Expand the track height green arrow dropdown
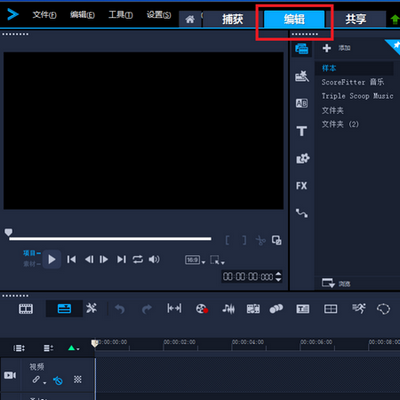Viewport: 400px width, 400px height. click(x=74, y=348)
